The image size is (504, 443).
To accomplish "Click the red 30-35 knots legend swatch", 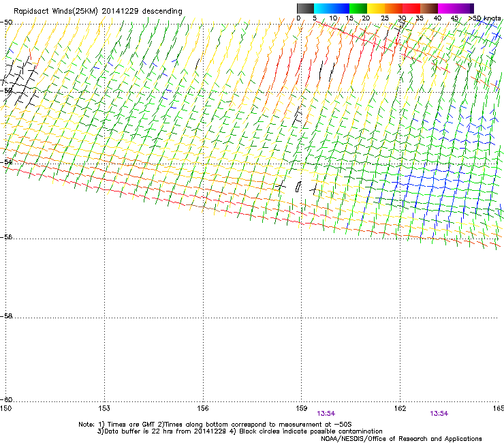I will (411, 8).
